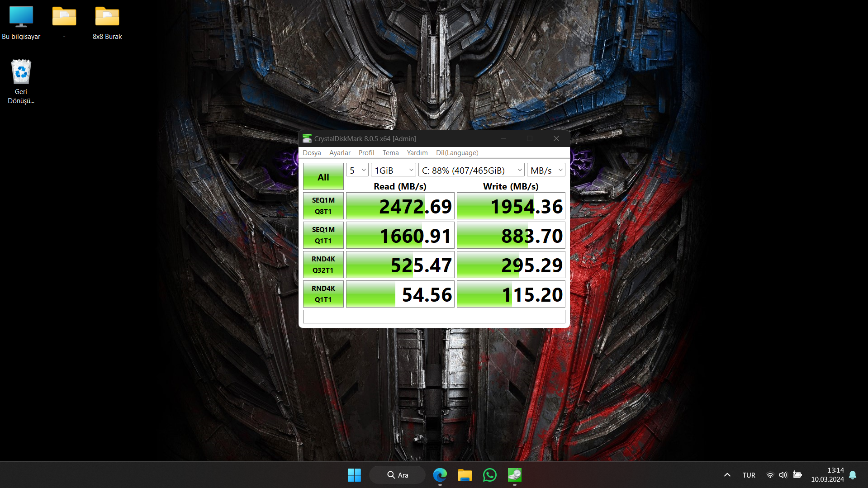Click the 1660.91 read result

pyautogui.click(x=400, y=236)
